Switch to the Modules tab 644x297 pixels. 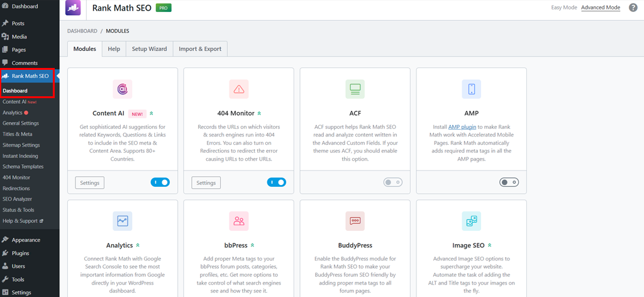(85, 49)
